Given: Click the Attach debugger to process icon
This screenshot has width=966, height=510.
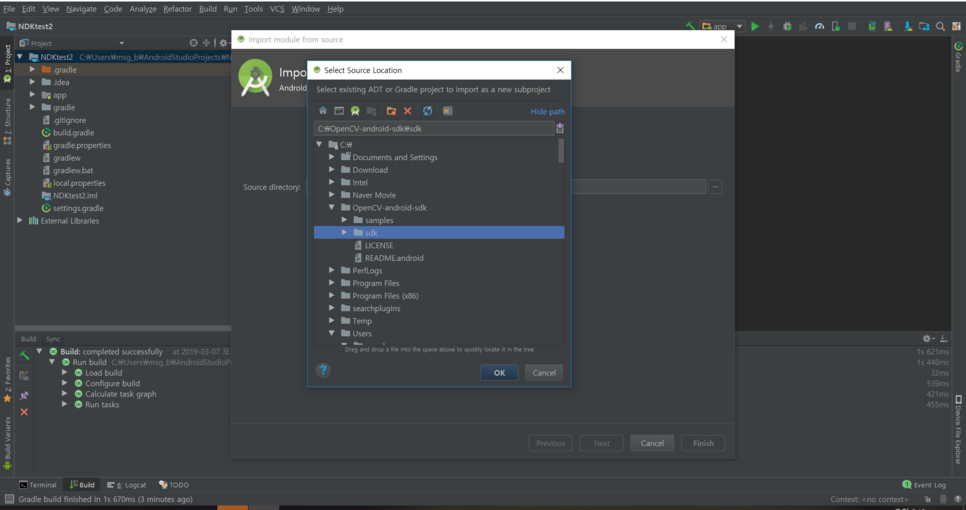Looking at the screenshot, I should coord(835,26).
